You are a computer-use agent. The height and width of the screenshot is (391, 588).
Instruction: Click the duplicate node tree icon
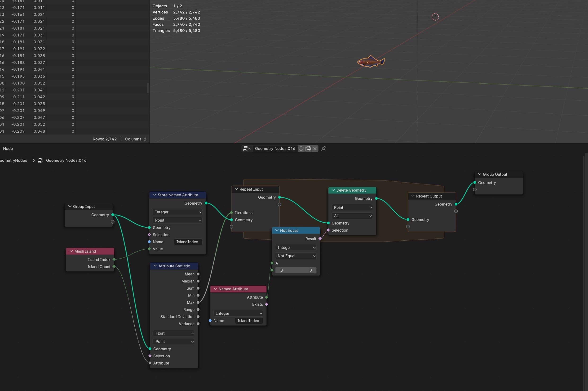[308, 149]
